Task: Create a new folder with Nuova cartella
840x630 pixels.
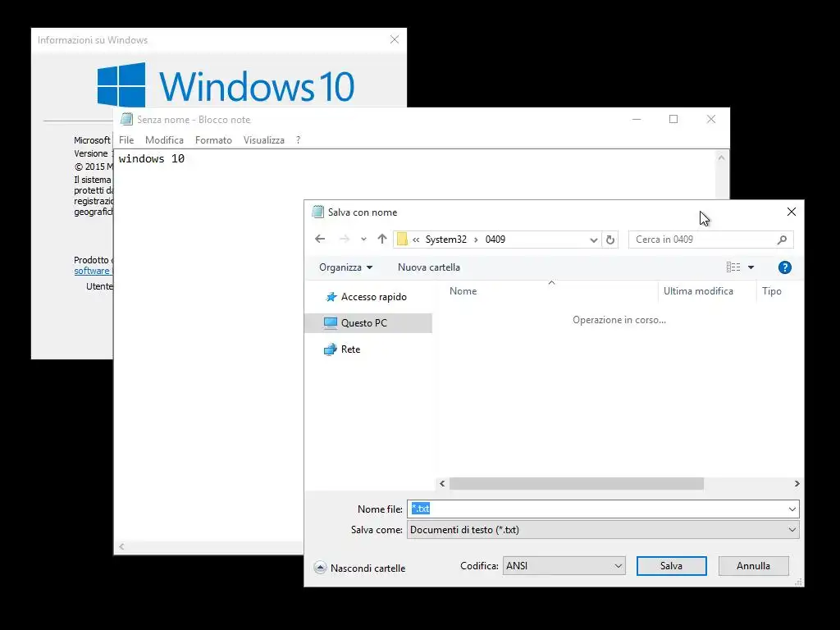Action: 428,267
